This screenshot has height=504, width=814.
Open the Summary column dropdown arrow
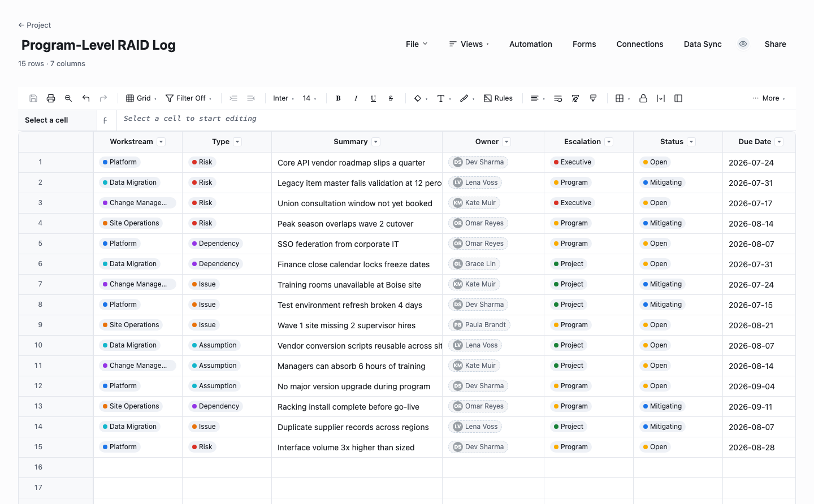(x=376, y=142)
